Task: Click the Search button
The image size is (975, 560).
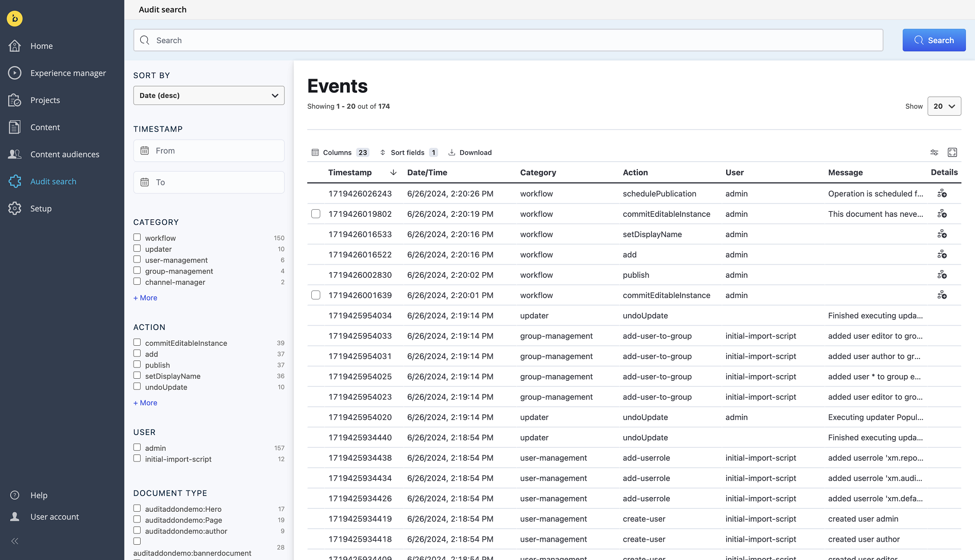Action: point(933,40)
